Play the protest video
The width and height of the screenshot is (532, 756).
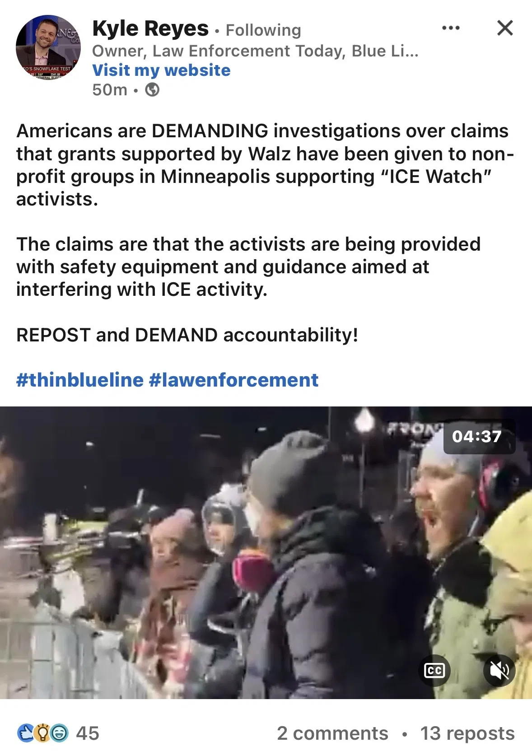coord(266,553)
